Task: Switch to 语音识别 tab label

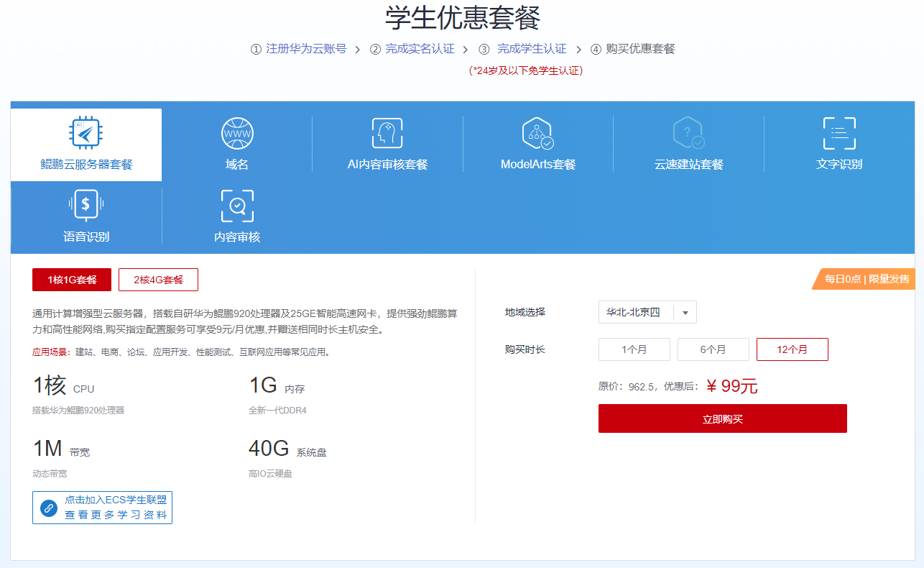Action: coord(86,237)
